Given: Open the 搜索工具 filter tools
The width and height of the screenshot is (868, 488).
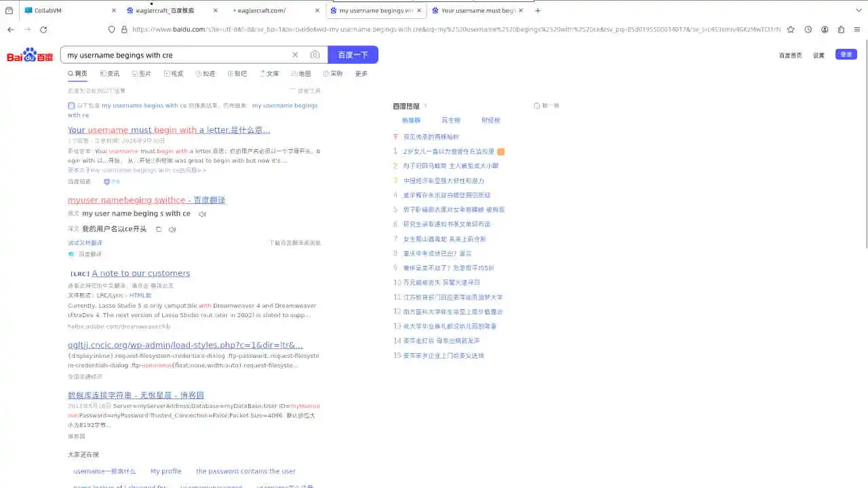Looking at the screenshot, I should tap(305, 91).
